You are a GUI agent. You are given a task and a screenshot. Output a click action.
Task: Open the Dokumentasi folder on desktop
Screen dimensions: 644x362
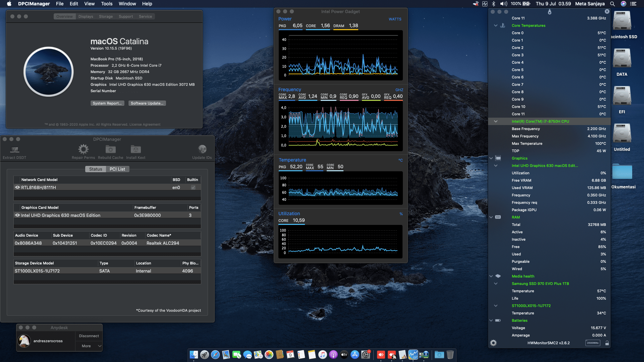click(x=622, y=172)
